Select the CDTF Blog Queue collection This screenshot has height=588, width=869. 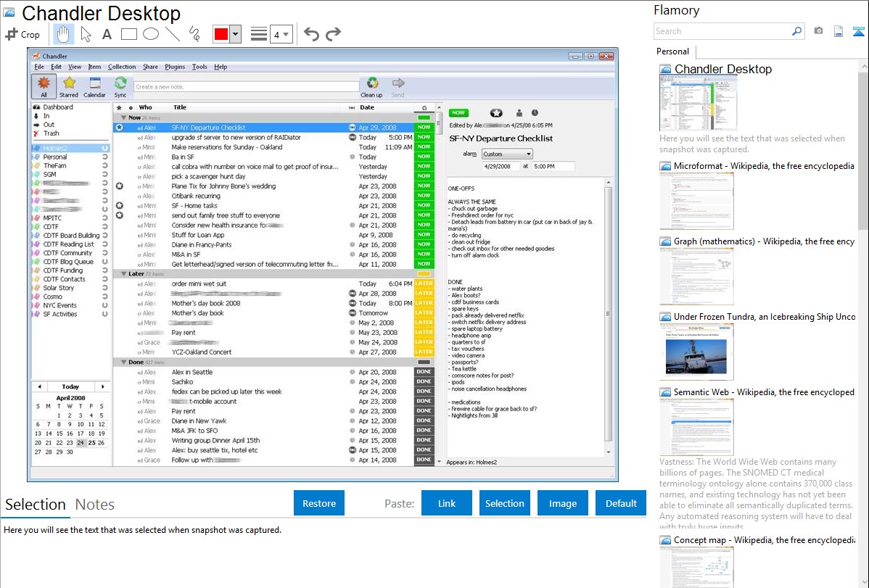(68, 262)
